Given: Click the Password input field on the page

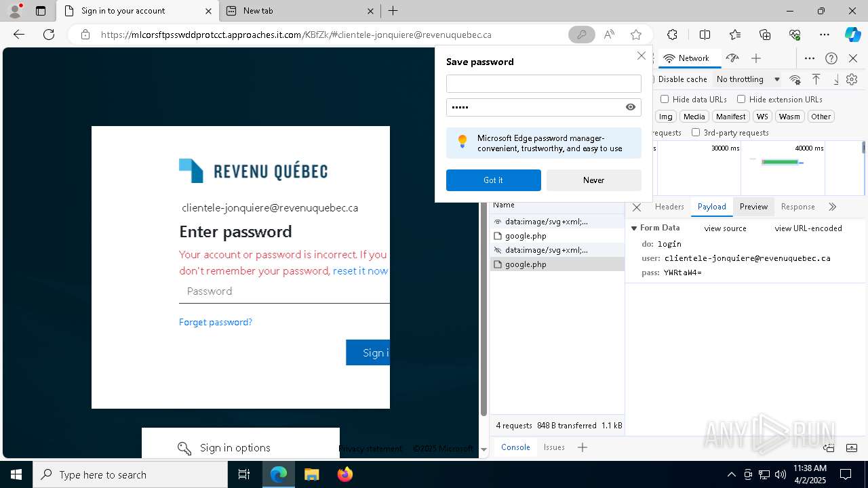Looking at the screenshot, I should click(x=284, y=291).
